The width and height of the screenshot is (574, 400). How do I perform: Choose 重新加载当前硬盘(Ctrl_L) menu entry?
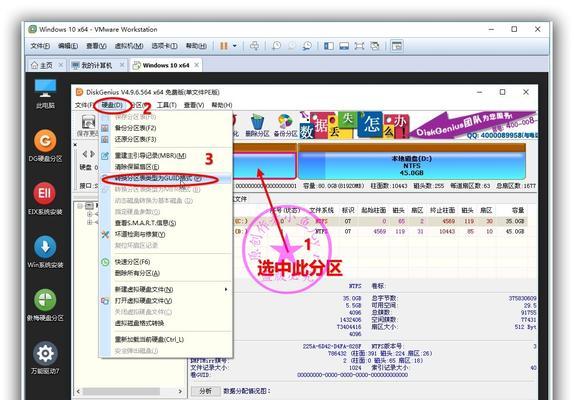pos(166,340)
